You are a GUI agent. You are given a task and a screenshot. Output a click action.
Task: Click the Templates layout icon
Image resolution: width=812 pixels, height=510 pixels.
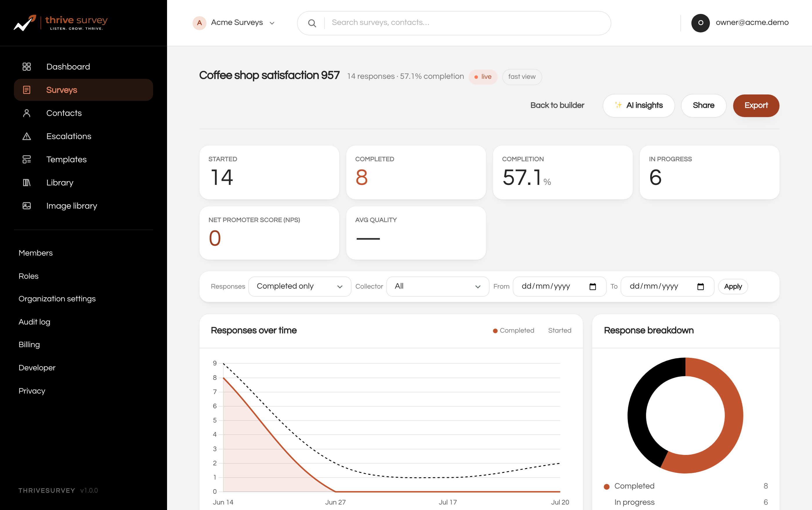[27, 159]
